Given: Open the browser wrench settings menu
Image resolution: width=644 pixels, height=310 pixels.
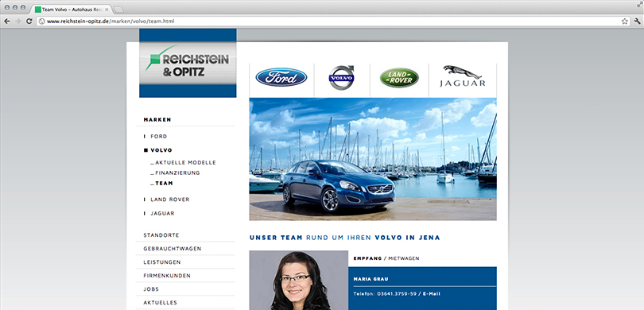Looking at the screenshot, I should tap(638, 21).
